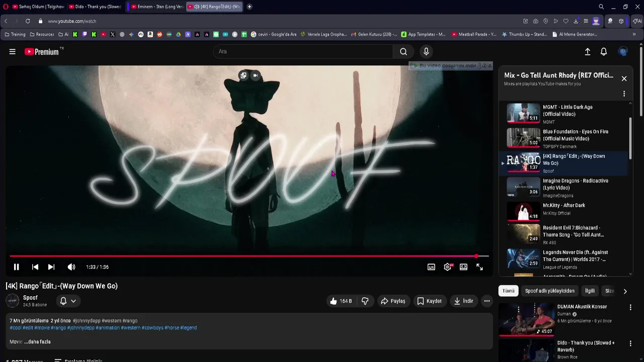Open player settings gear

coord(447,267)
